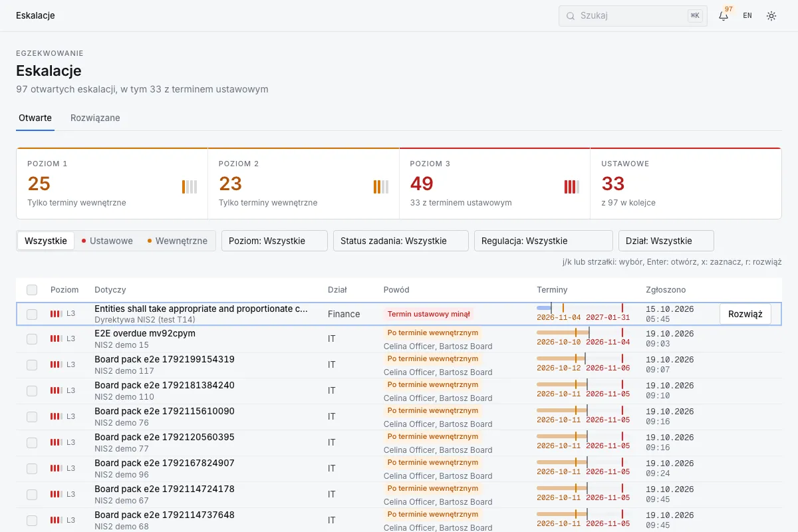Click the level bars icon in Poziom 1 card
Viewport: 798px width, 532px height.
pos(190,187)
